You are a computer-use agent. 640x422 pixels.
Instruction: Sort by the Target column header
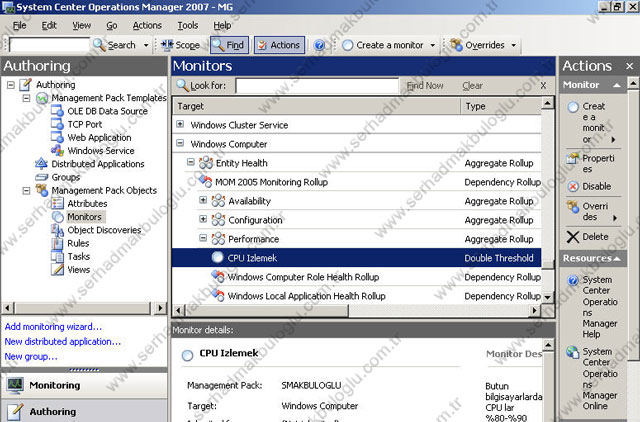[x=317, y=107]
